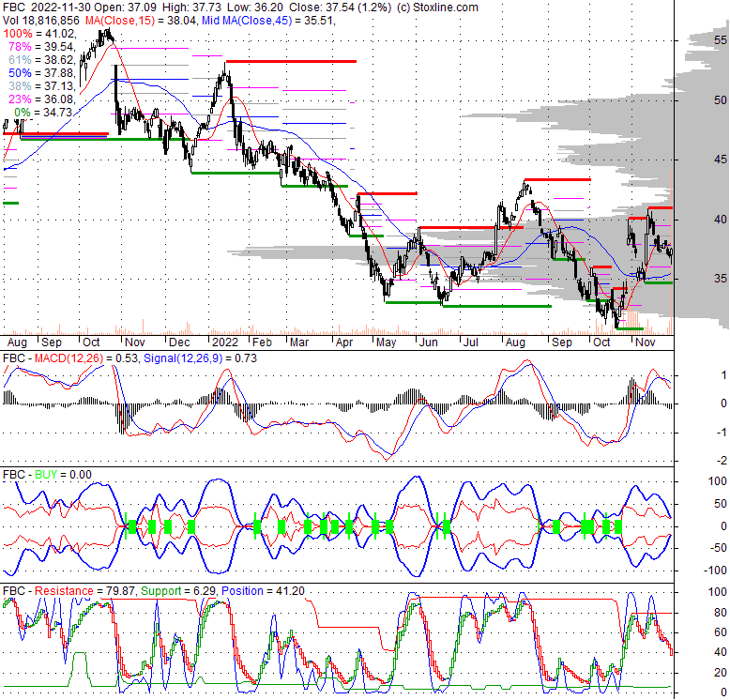Click the 100% = 41.02 Fibonacci level
Viewport: 730px width, 700px height.
pyautogui.click(x=39, y=34)
